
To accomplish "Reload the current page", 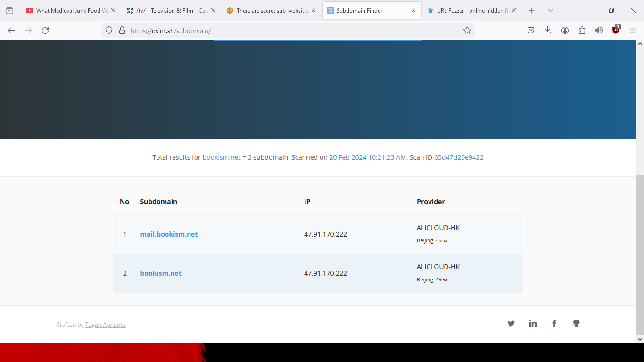I will [45, 30].
